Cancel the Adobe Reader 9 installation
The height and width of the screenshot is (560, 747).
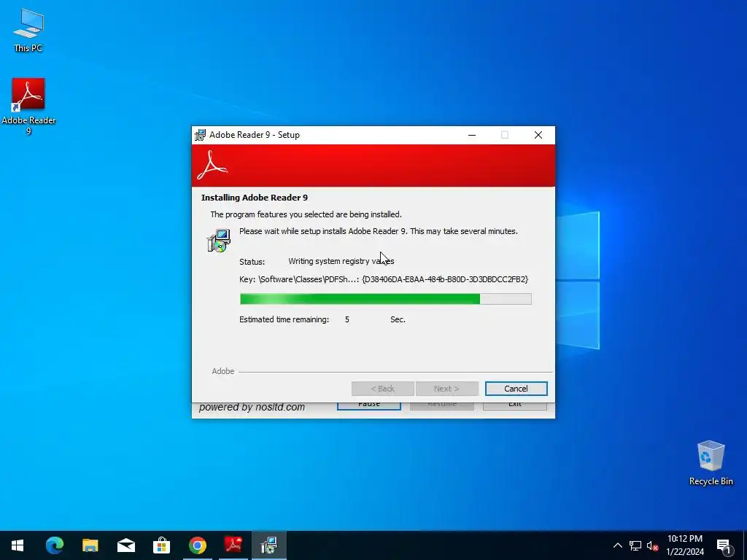point(516,389)
